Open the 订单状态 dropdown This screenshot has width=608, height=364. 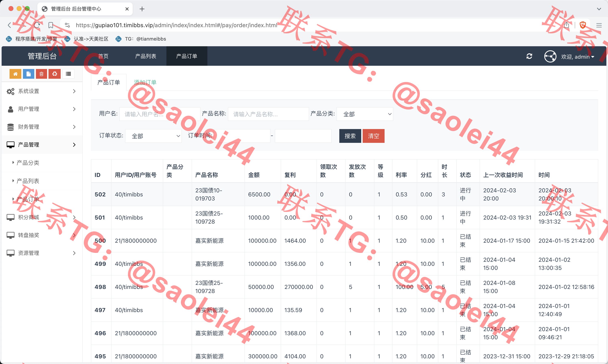pyautogui.click(x=153, y=136)
